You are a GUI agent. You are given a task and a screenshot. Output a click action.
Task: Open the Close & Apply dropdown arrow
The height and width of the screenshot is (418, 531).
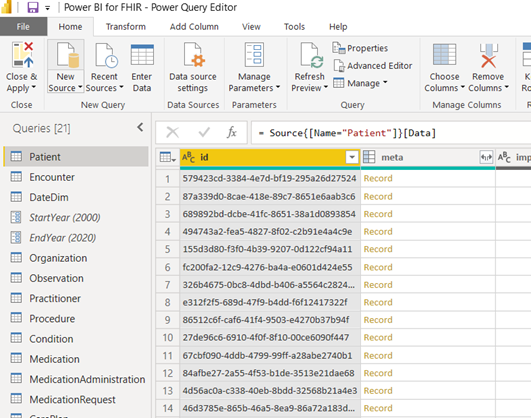tap(34, 87)
